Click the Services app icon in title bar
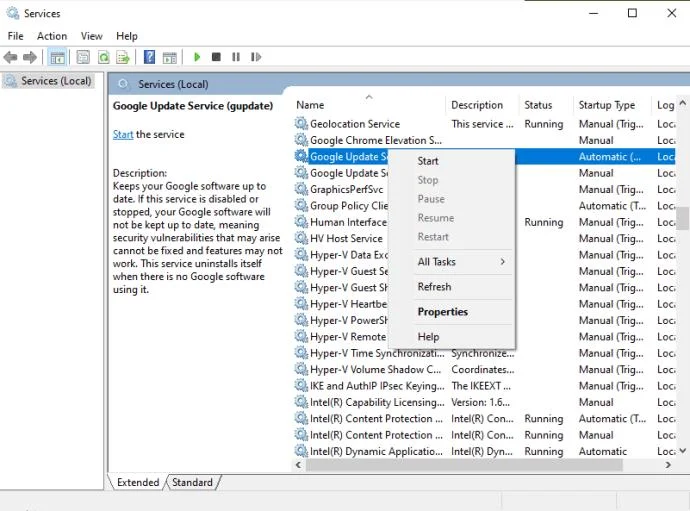The image size is (690, 511). 13,13
